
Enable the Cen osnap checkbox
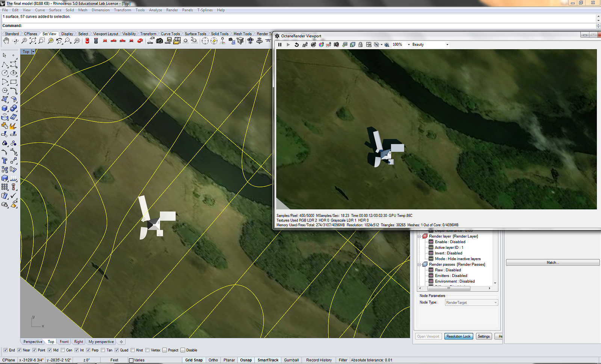(x=63, y=350)
